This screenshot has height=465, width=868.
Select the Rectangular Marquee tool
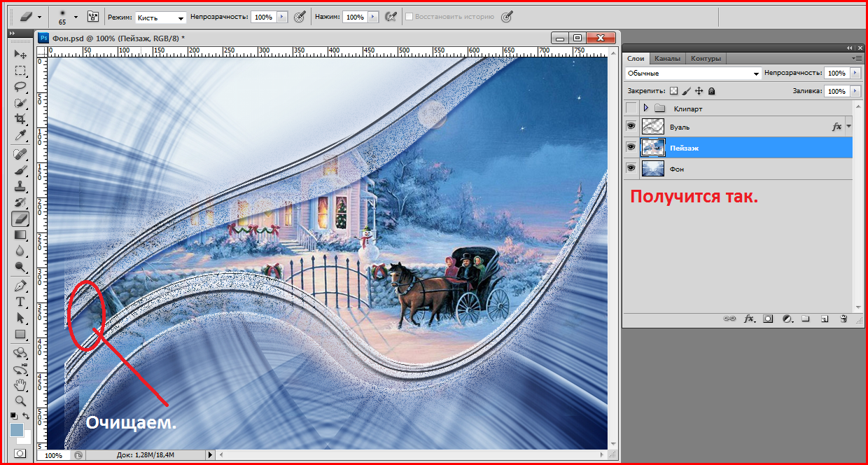[x=21, y=71]
